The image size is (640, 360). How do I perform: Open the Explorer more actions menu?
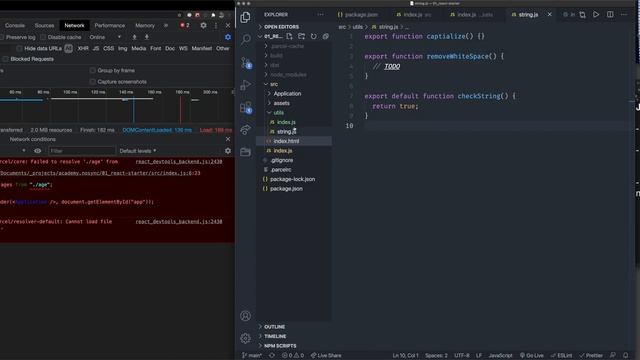(320, 14)
